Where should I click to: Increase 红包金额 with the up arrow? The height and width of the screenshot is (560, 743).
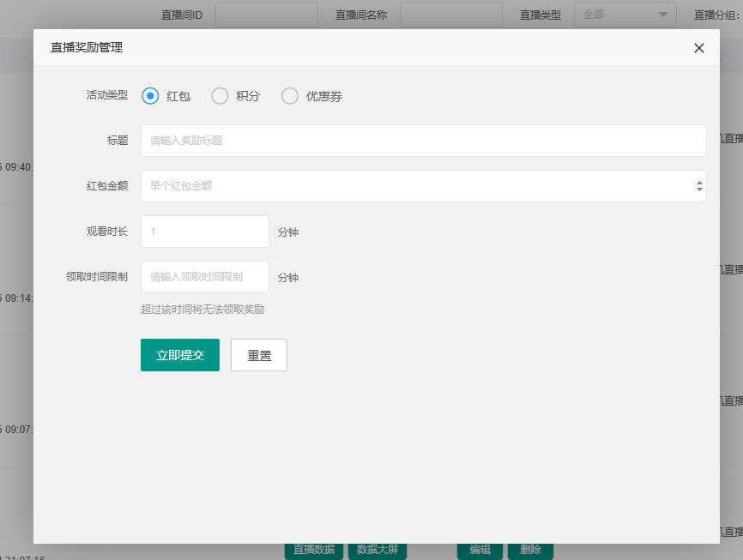click(x=699, y=182)
